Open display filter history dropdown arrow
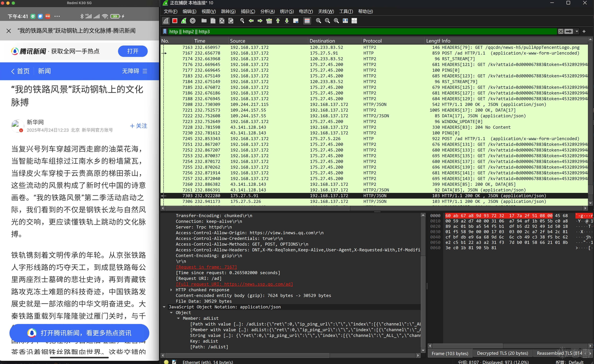This screenshot has height=364, width=594. click(x=577, y=32)
